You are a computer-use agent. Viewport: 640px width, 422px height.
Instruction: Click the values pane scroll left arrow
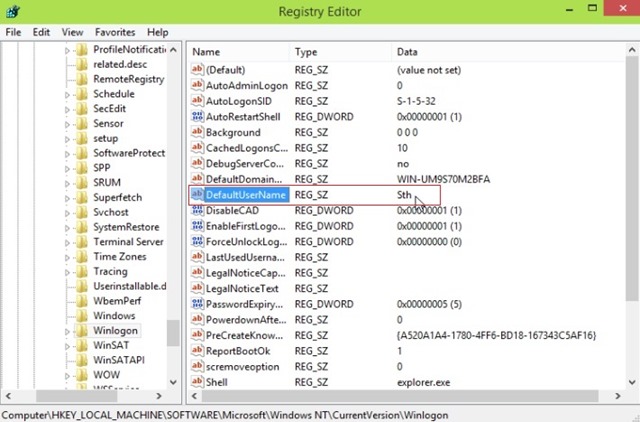[x=195, y=395]
